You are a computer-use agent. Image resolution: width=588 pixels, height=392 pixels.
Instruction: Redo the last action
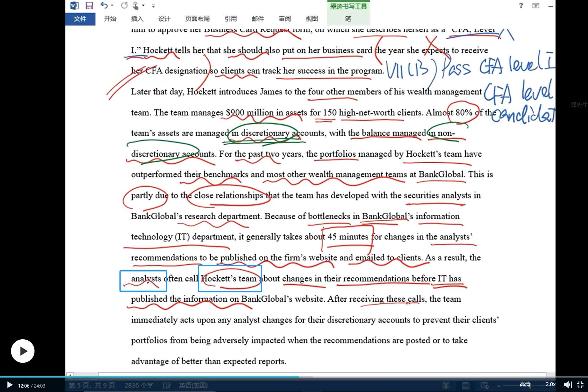tap(124, 5)
